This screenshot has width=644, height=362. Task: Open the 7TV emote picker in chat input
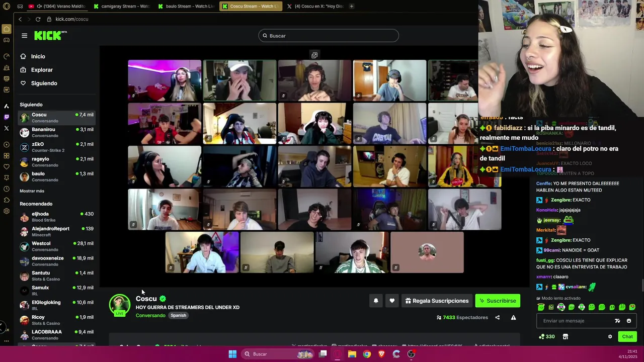coord(617,321)
